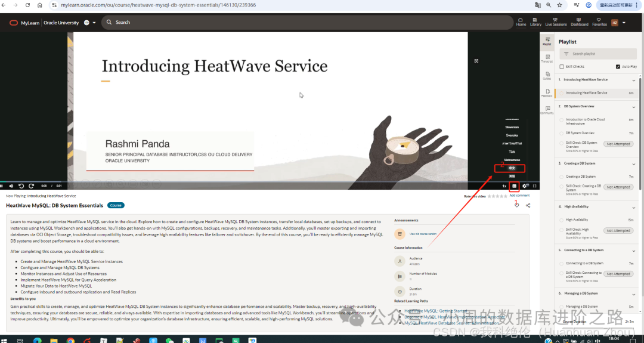Expand the user account dropdown arrow

(624, 23)
